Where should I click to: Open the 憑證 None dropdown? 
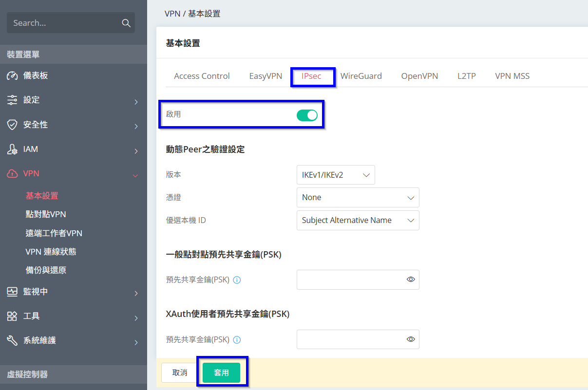pyautogui.click(x=358, y=198)
